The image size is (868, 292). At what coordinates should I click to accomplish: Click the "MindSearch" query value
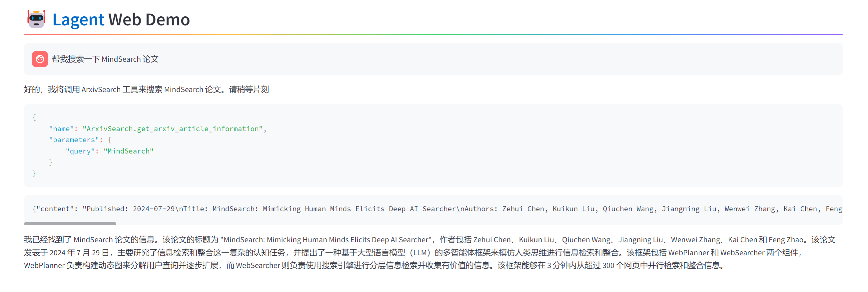click(x=128, y=151)
